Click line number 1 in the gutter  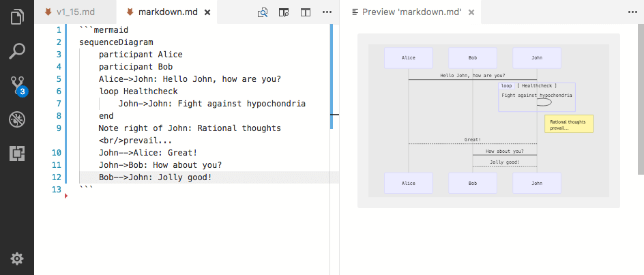58,29
